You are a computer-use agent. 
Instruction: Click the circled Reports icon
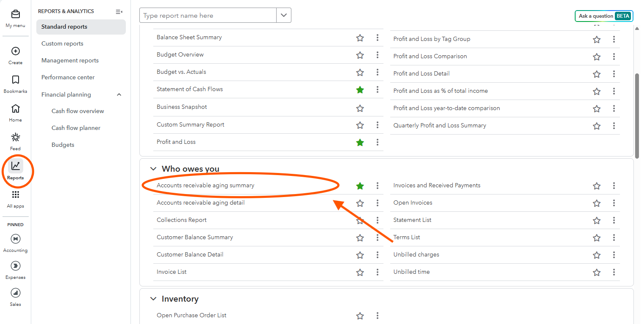tap(15, 167)
